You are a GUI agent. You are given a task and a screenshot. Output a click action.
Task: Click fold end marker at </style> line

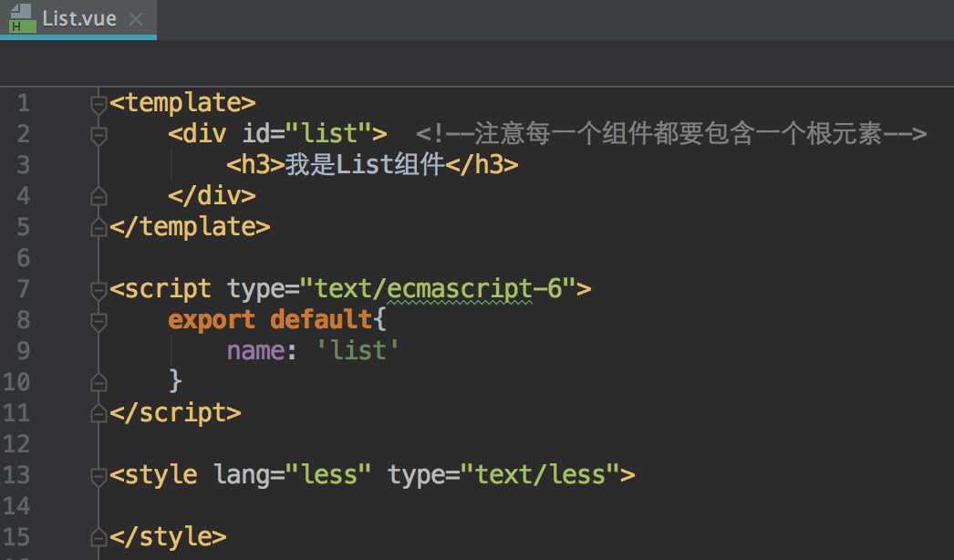pyautogui.click(x=99, y=538)
